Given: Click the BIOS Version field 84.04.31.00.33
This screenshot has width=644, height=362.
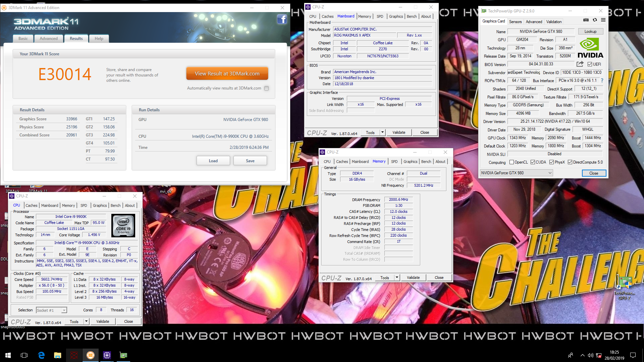Looking at the screenshot, I should pos(541,64).
